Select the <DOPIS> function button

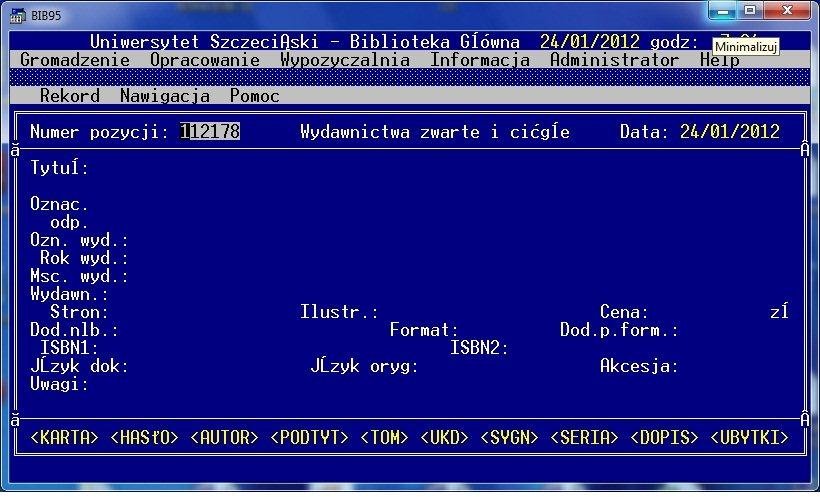pyautogui.click(x=664, y=437)
